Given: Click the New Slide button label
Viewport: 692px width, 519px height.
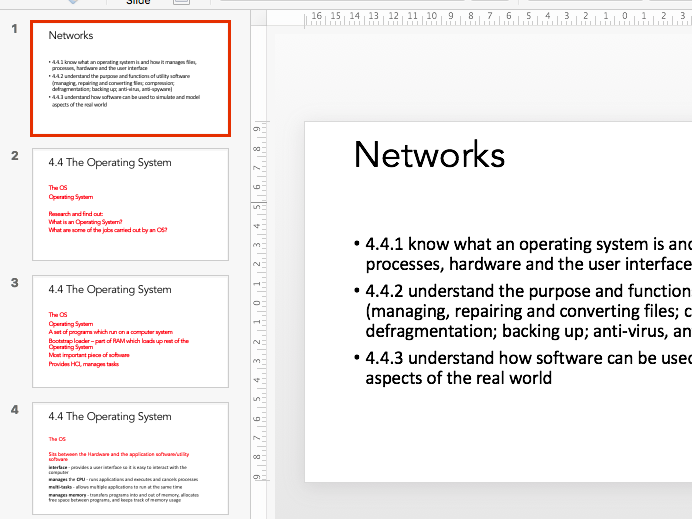Looking at the screenshot, I should pyautogui.click(x=138, y=3).
